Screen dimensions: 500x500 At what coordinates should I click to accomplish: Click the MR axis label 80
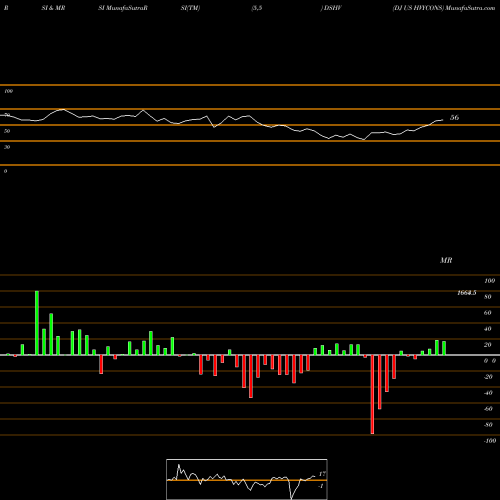(x=488, y=297)
